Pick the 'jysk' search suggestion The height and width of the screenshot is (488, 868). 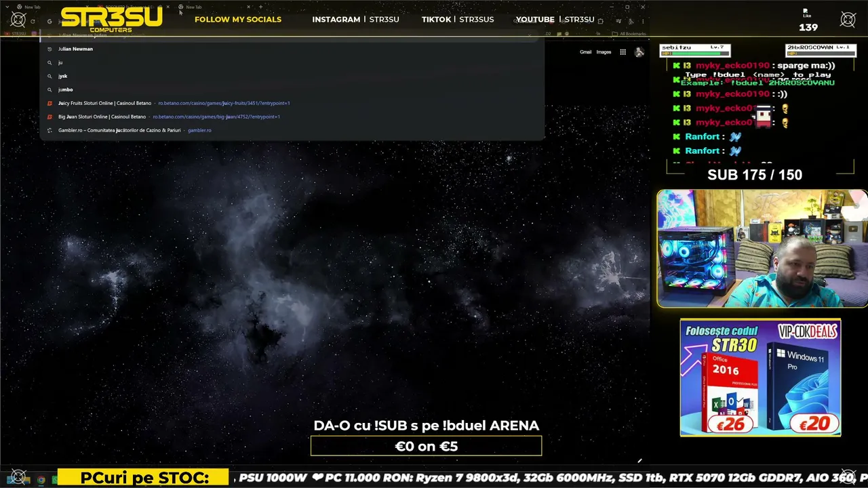click(x=292, y=76)
